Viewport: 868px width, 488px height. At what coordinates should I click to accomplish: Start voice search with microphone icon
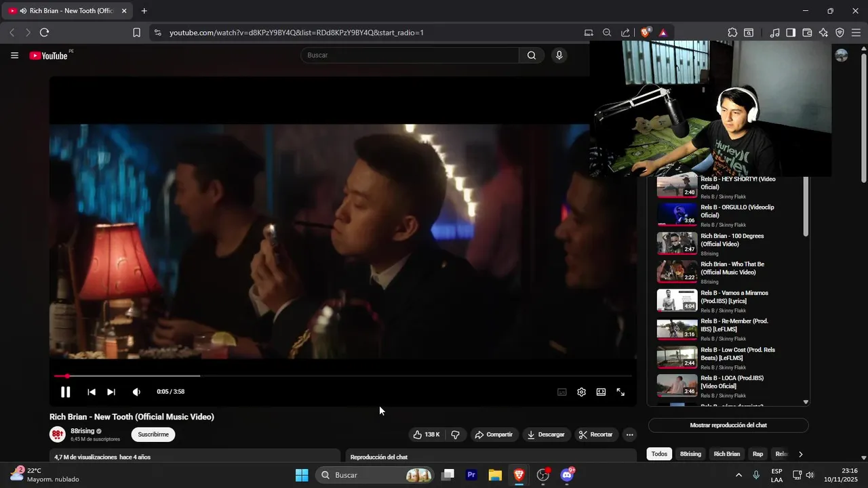tap(559, 56)
